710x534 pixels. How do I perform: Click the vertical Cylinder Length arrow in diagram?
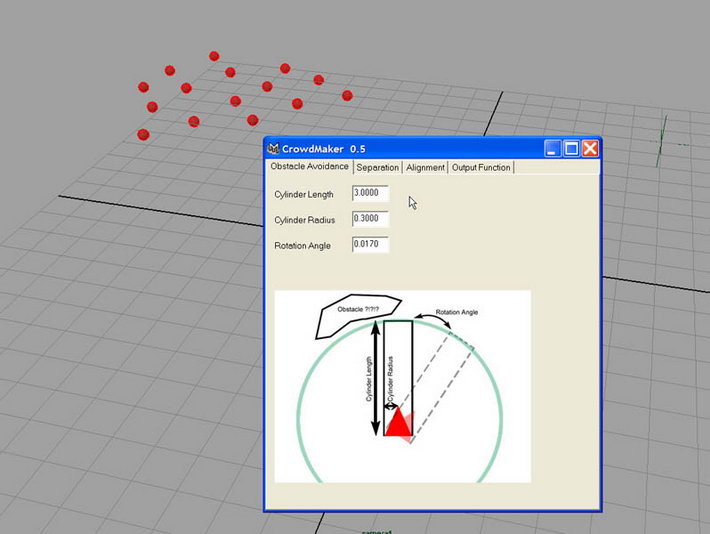375,378
